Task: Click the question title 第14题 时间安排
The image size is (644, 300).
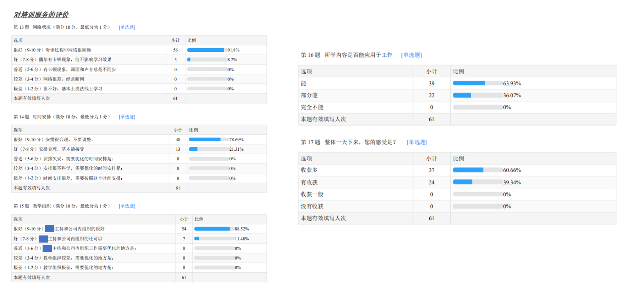Action: pyautogui.click(x=62, y=117)
